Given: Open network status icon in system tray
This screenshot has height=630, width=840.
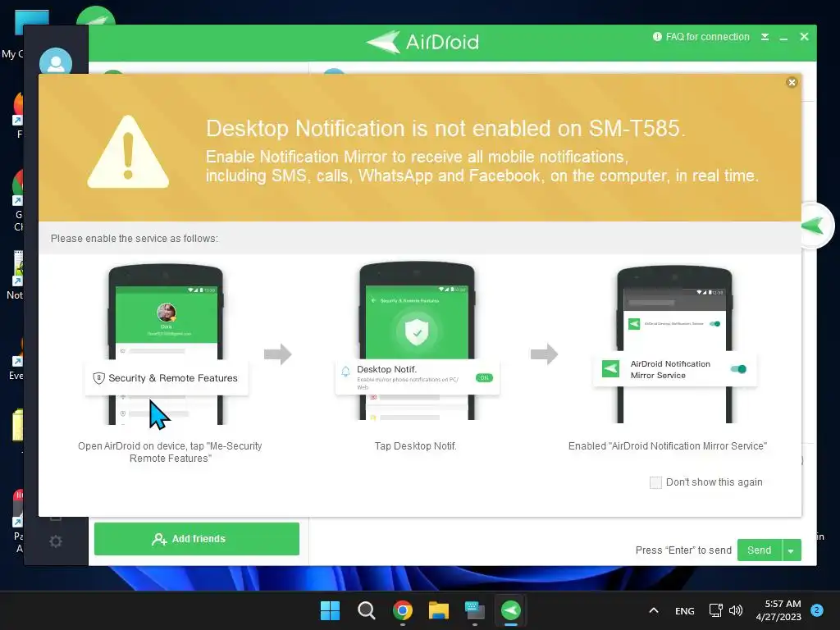Looking at the screenshot, I should pos(715,610).
